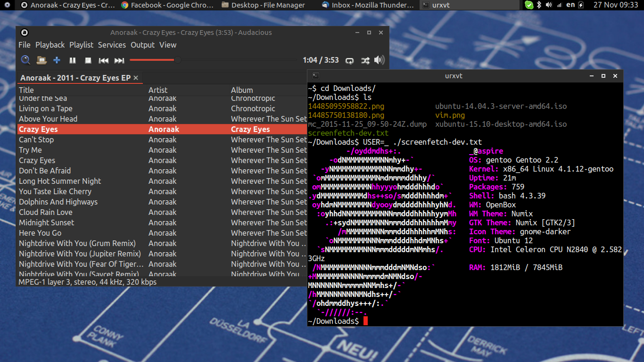Toggle shuffle mode in Audacious
Image resolution: width=644 pixels, height=362 pixels.
[x=365, y=60]
